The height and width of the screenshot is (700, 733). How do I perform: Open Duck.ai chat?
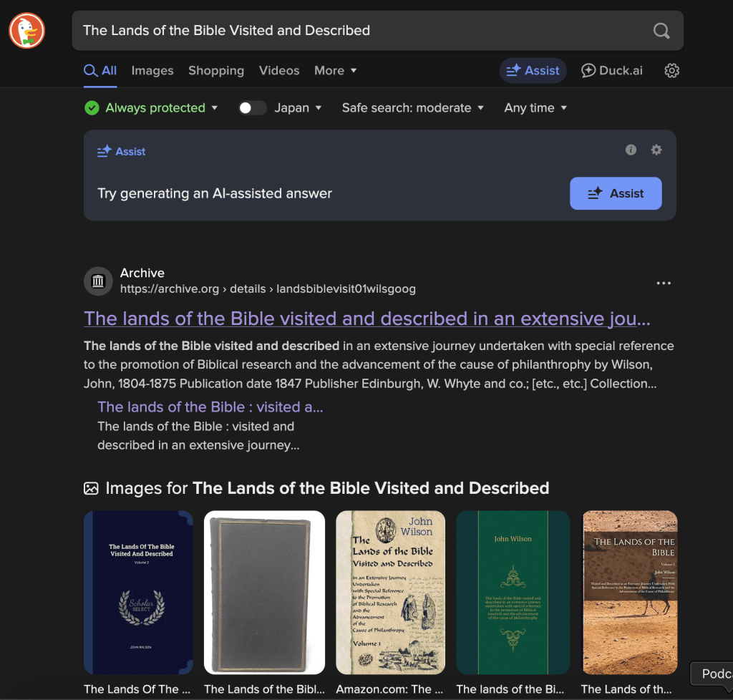tap(611, 71)
